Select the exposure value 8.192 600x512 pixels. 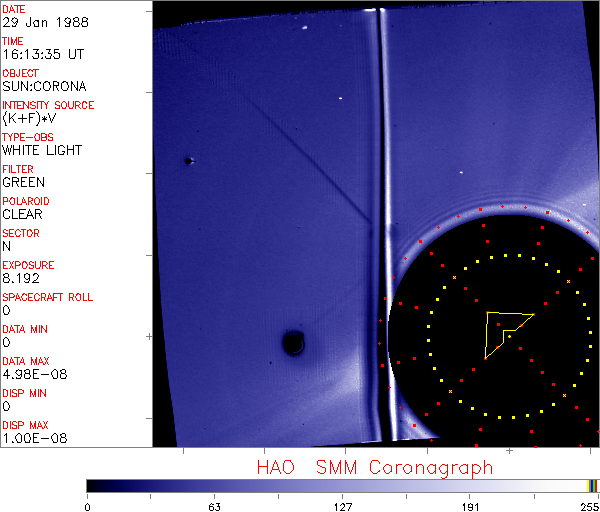21,278
